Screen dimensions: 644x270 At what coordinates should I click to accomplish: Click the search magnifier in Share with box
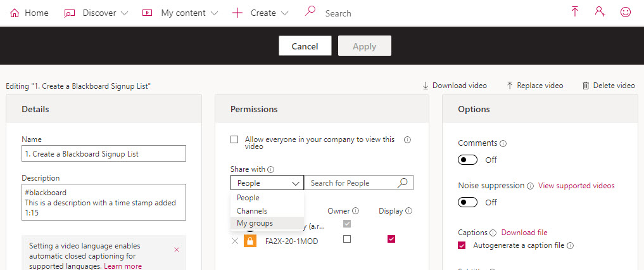click(402, 183)
